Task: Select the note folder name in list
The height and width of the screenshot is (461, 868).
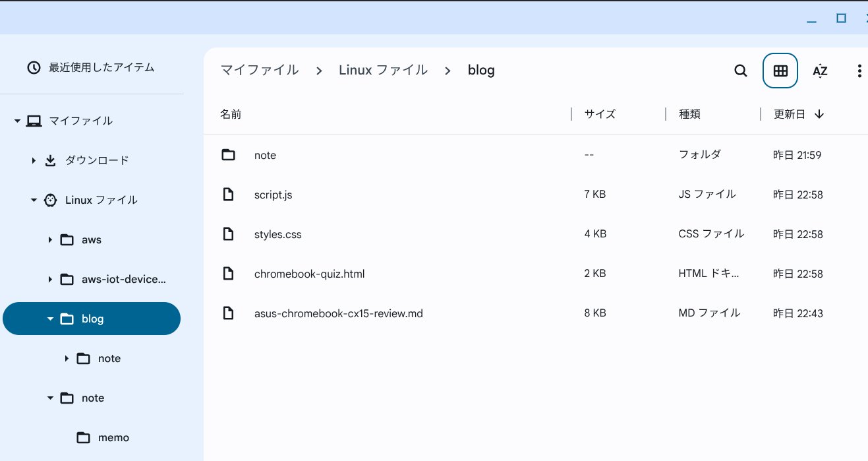Action: coord(265,155)
